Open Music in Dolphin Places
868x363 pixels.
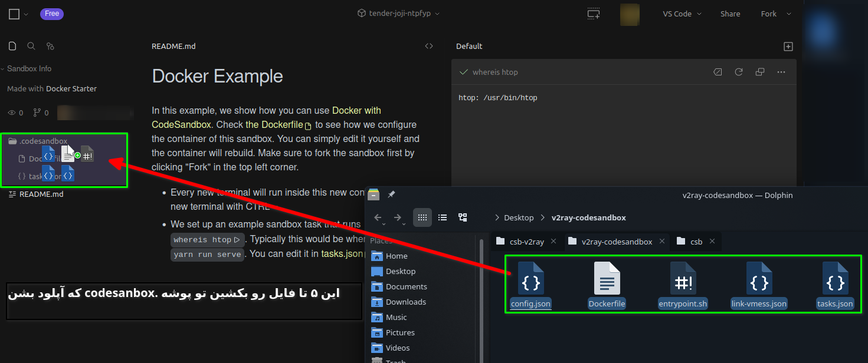pos(389,318)
